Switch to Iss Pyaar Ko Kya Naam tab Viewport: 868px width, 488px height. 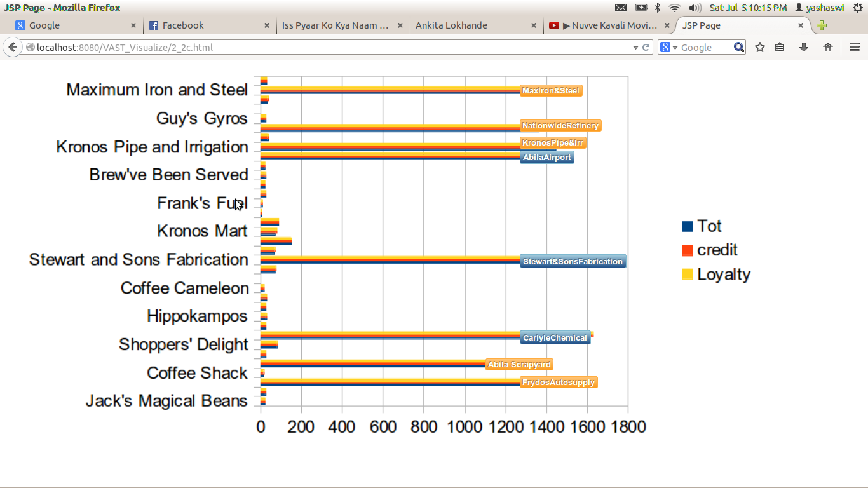[x=343, y=25]
